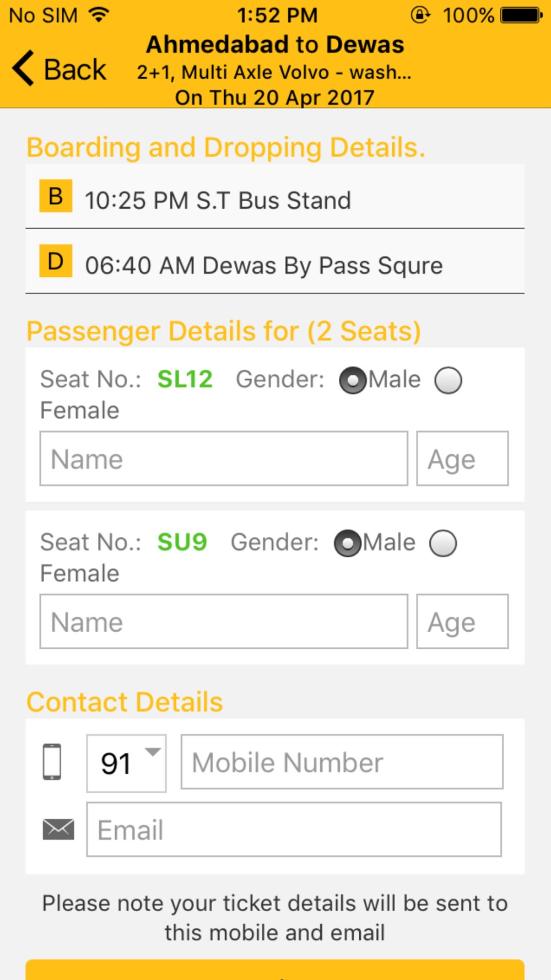Tap the Wi-Fi status icon
The image size is (551, 980).
tap(99, 15)
